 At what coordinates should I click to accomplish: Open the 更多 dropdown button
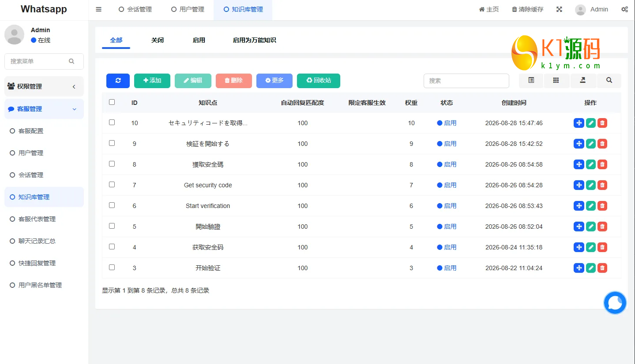[x=274, y=81]
